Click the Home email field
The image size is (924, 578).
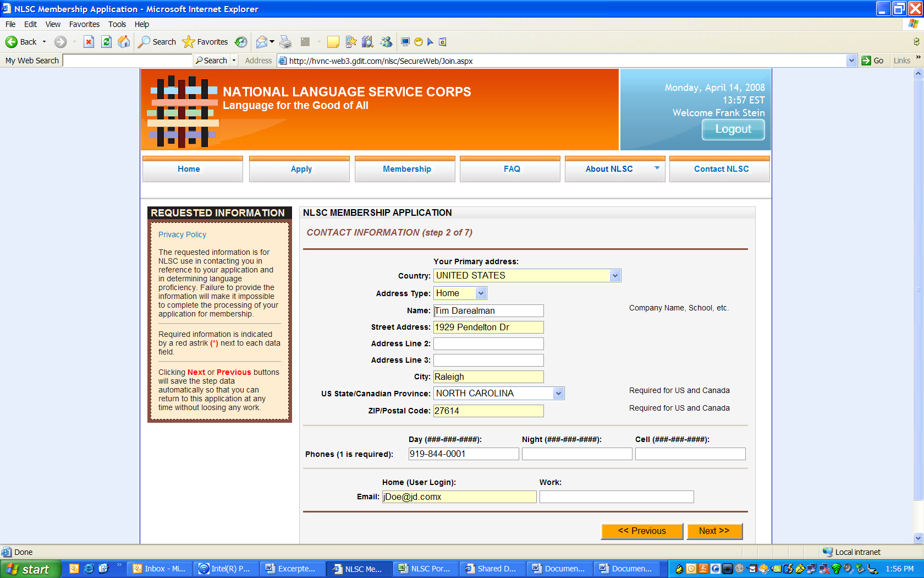pos(459,497)
